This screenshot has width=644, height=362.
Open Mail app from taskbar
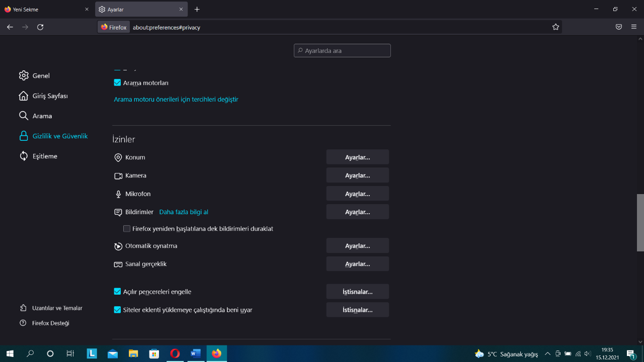[x=113, y=353]
